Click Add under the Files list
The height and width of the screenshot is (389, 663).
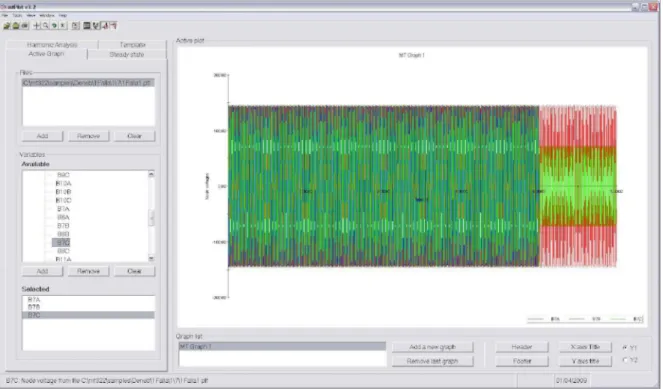(x=42, y=136)
